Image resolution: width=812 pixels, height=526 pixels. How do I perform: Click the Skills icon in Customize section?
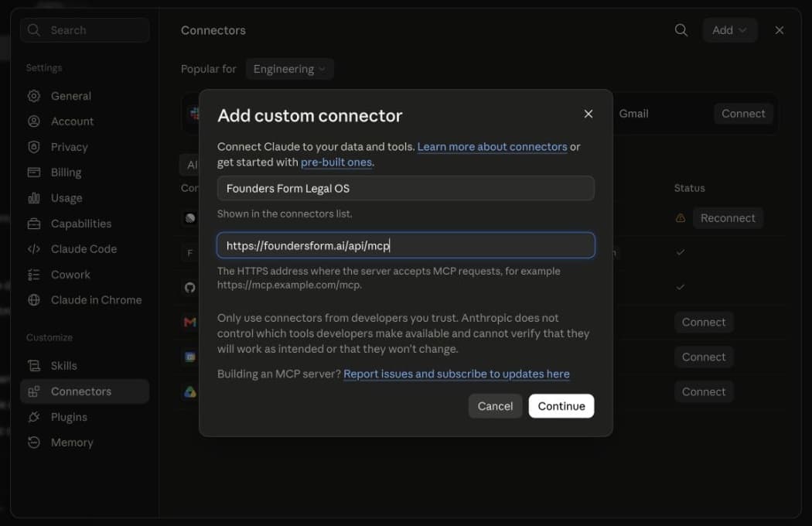pos(34,366)
